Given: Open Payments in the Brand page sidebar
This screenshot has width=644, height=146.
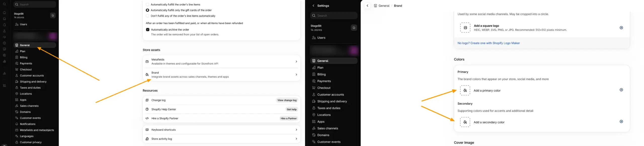Looking at the screenshot, I should coord(334,81).
